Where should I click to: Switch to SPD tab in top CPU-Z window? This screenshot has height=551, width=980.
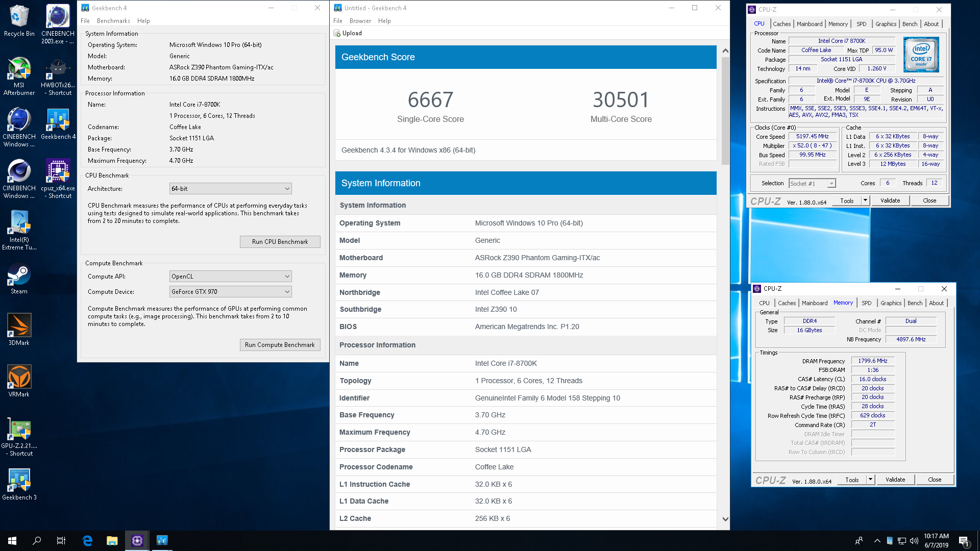point(862,24)
